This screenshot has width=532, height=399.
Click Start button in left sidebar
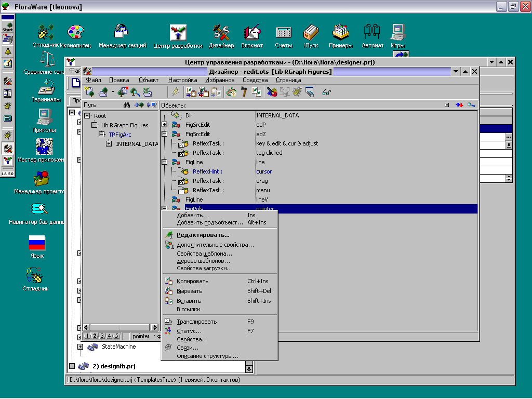pyautogui.click(x=8, y=26)
